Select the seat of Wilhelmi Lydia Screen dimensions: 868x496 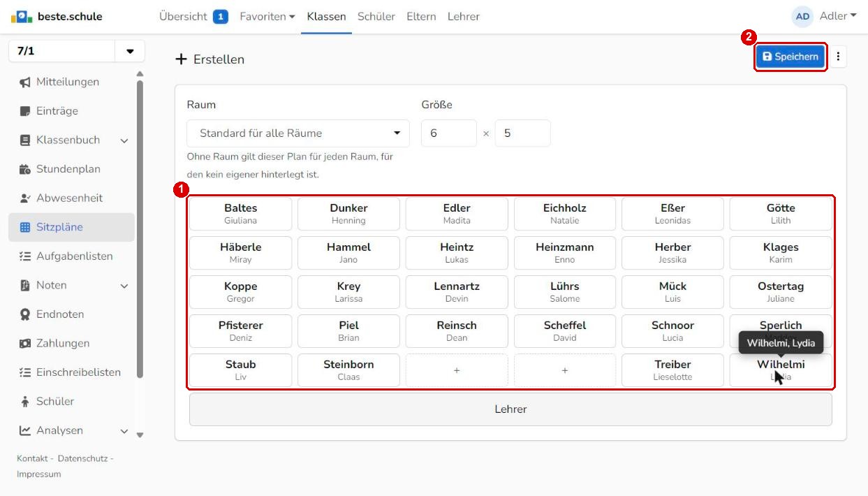tap(781, 370)
